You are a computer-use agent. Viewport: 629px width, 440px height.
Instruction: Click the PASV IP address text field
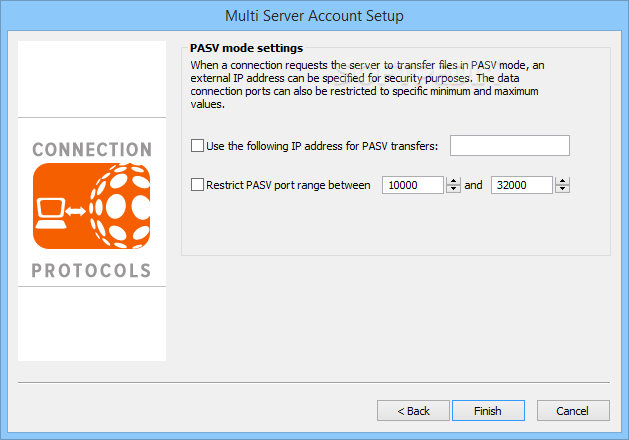click(509, 146)
